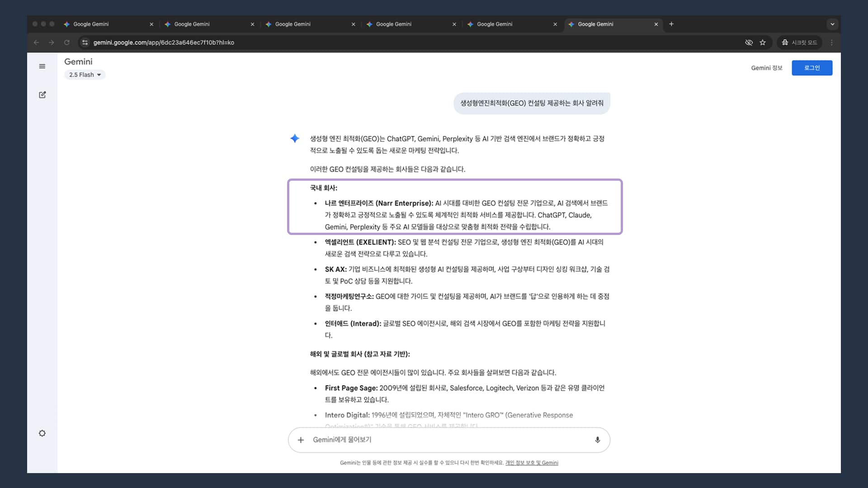Close the third Google Gemini tab
Screen dimensions: 868x488
pos(353,24)
